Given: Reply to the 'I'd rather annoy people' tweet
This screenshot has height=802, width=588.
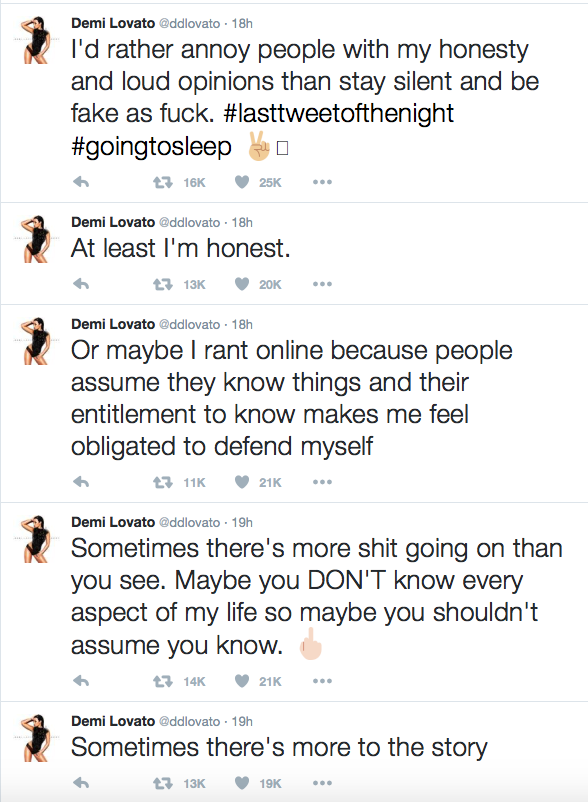Looking at the screenshot, I should 81,182.
